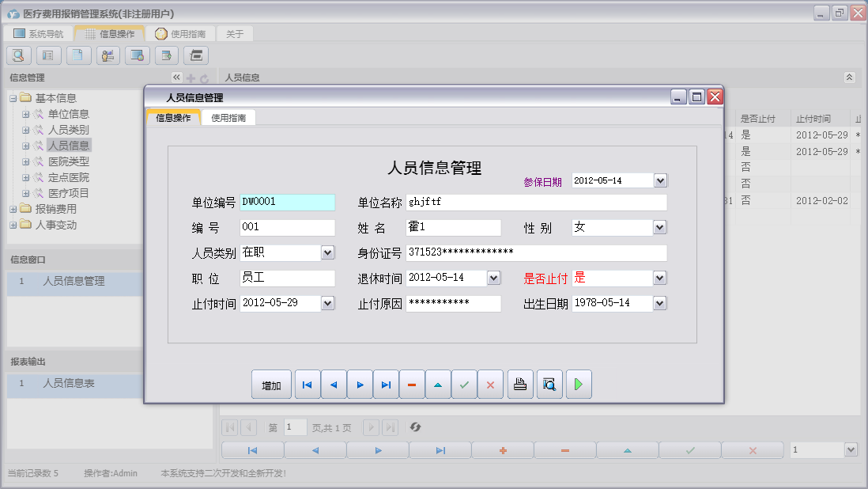Open the 参保日期 date dropdown

(661, 180)
